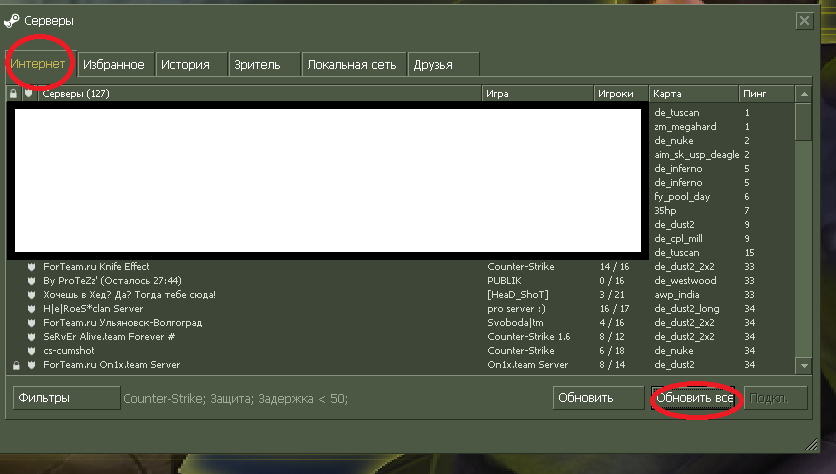Click shield icon of By ProTeZz' server
The height and width of the screenshot is (474, 836).
pyautogui.click(x=31, y=280)
